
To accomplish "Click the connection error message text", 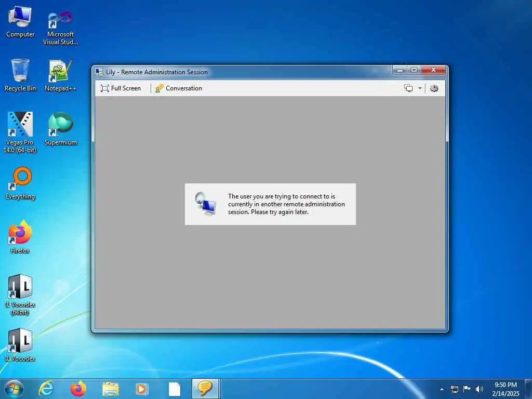I will point(286,204).
